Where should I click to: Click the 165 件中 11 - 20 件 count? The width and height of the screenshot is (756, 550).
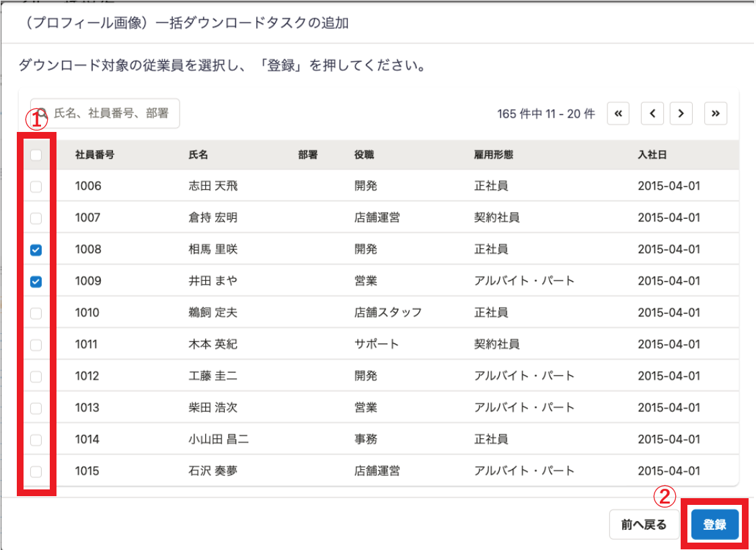tap(546, 114)
